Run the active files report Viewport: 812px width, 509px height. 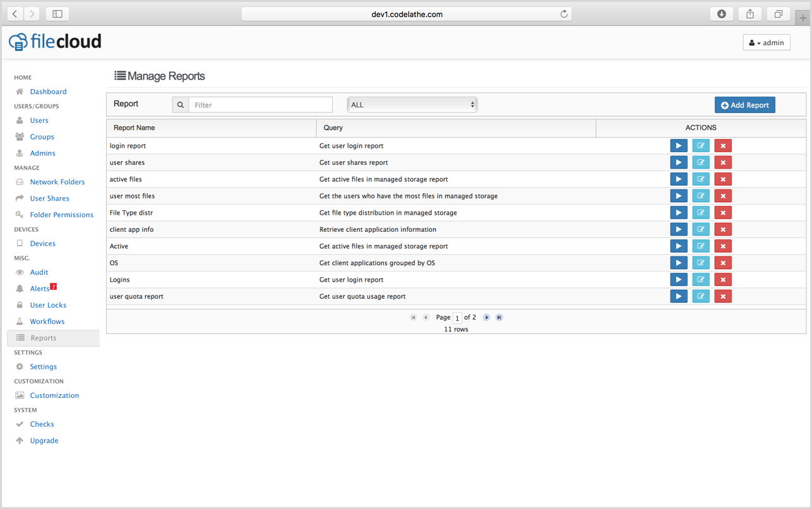pos(679,179)
